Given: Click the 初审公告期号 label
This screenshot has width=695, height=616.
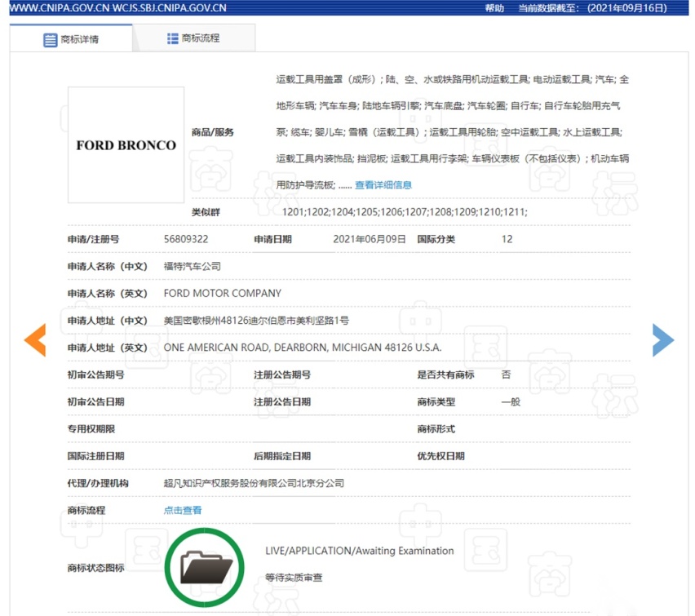Looking at the screenshot, I should tap(95, 374).
